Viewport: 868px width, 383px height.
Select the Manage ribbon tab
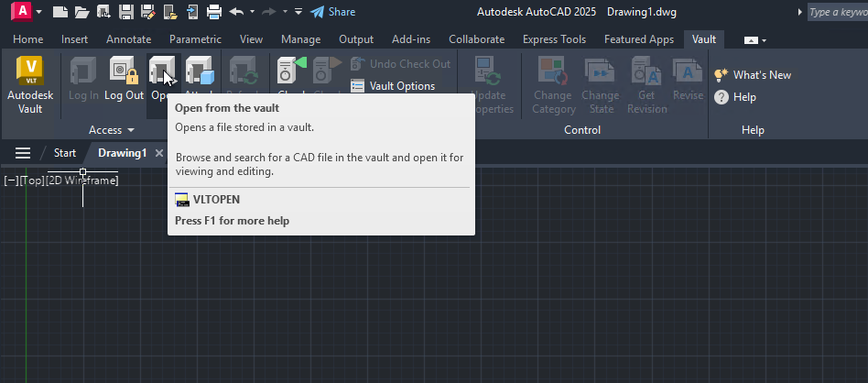300,39
